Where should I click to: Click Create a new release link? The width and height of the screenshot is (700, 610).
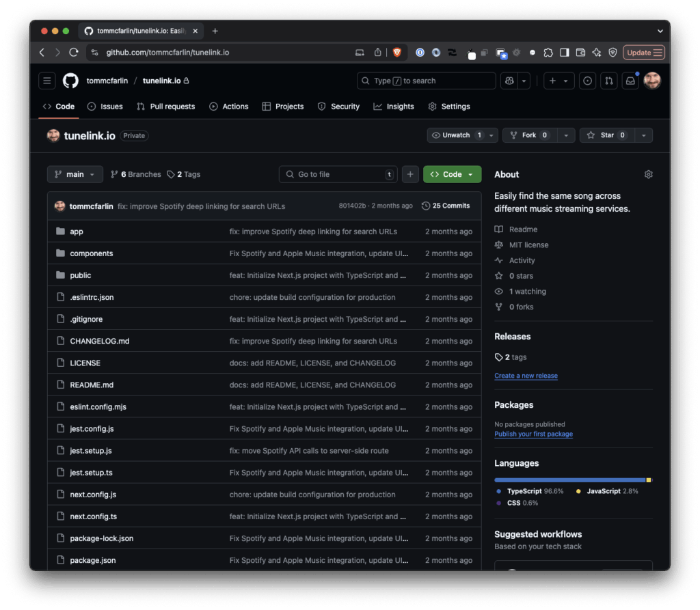(526, 376)
